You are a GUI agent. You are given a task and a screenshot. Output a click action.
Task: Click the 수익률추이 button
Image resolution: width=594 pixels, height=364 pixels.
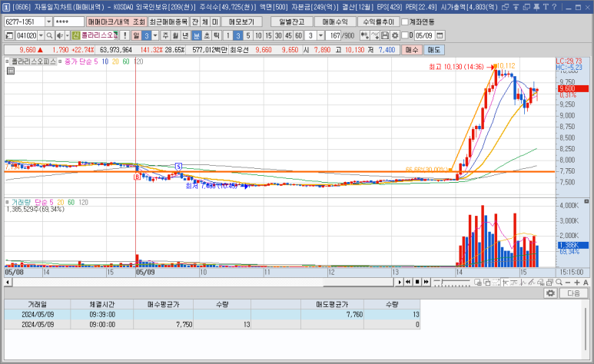[378, 22]
